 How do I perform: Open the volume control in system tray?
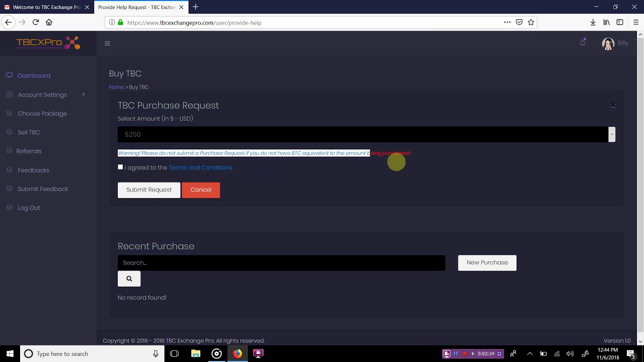tap(570, 353)
